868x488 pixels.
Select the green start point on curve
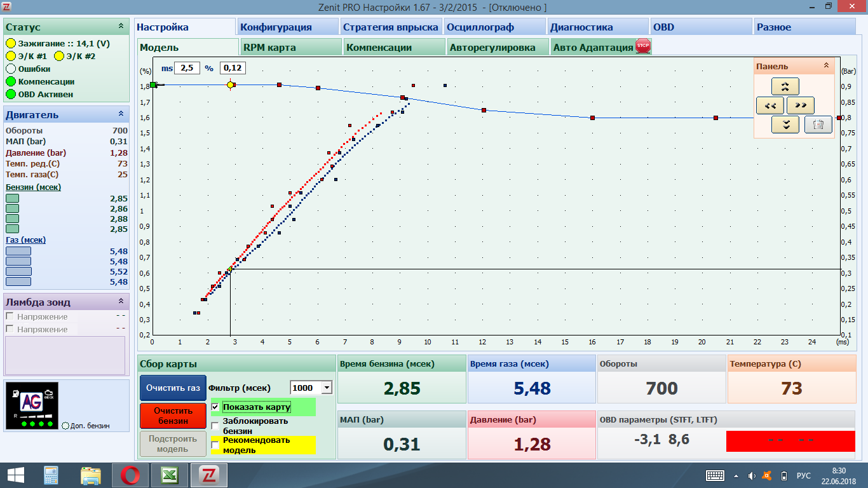[153, 85]
